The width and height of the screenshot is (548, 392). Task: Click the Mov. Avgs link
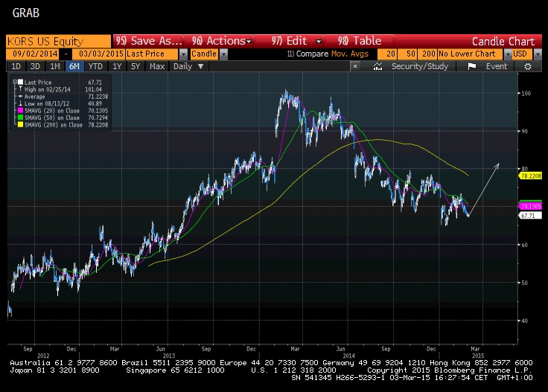tap(349, 54)
